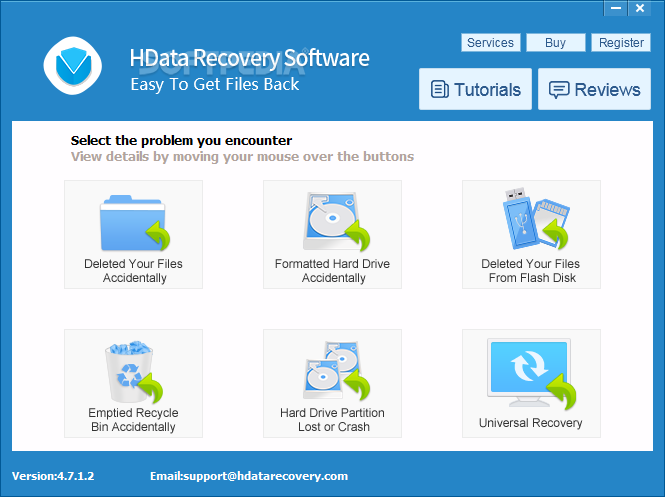665x497 pixels.
Task: Click the HData shield logo
Action: pyautogui.click(x=73, y=66)
